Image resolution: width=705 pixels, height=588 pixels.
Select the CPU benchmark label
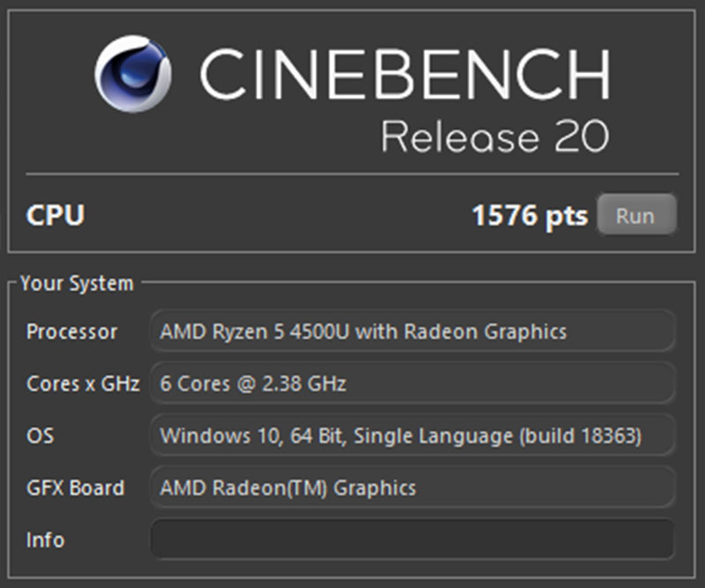tap(55, 214)
